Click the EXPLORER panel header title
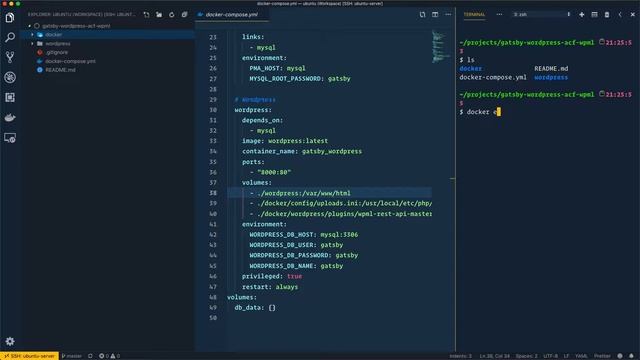Screen dimensions: 640x360 click(x=82, y=14)
